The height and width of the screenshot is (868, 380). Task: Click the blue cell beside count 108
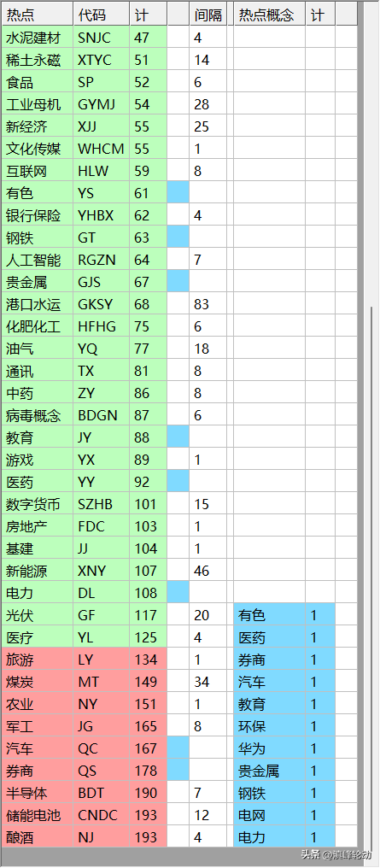pyautogui.click(x=178, y=593)
